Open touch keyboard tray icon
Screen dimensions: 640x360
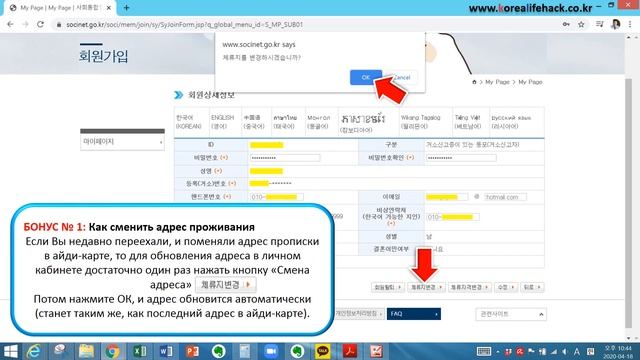(x=484, y=351)
